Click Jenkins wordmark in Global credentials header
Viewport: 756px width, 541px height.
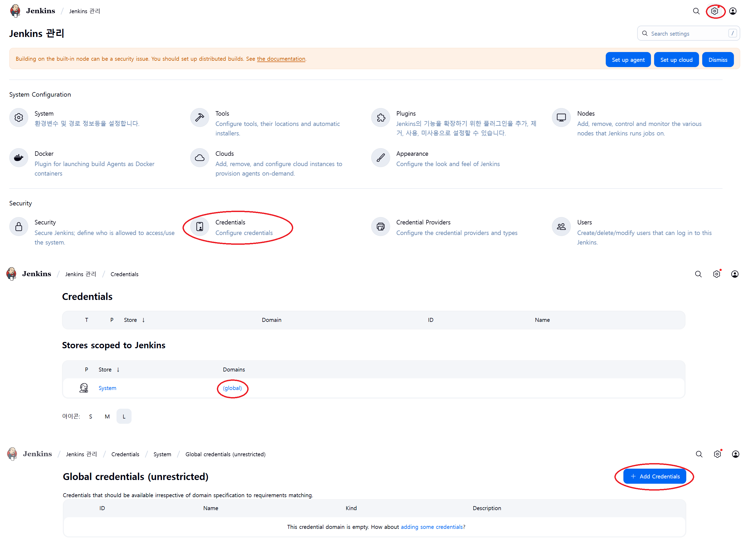(x=37, y=454)
